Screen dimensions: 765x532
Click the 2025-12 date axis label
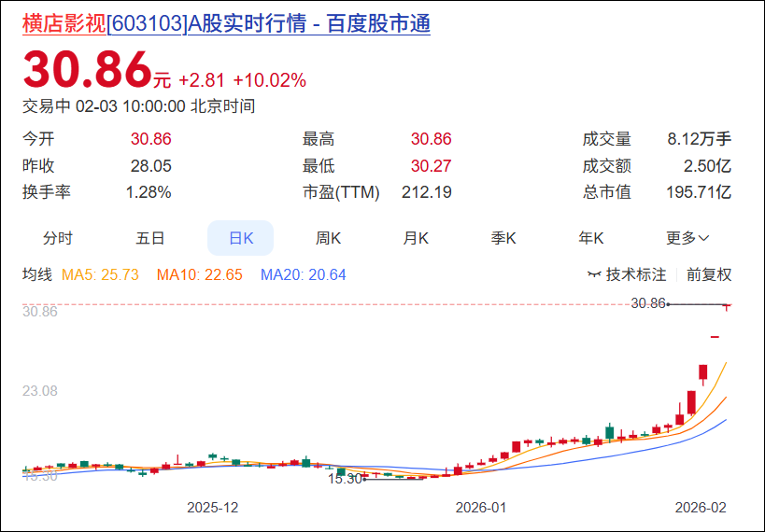click(213, 508)
